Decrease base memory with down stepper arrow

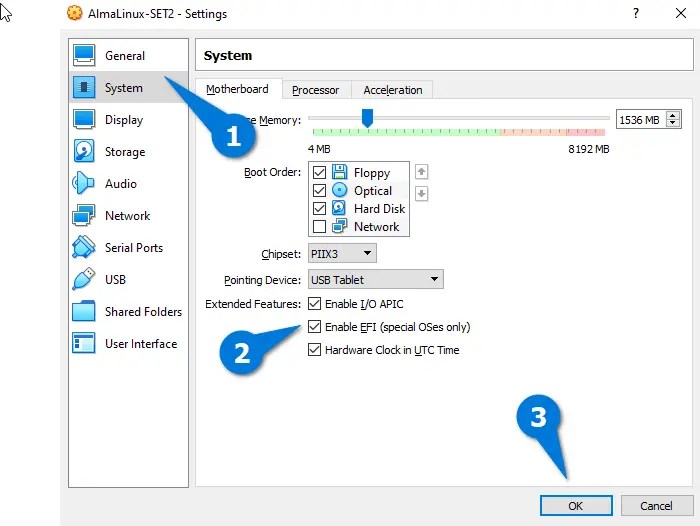point(673,124)
